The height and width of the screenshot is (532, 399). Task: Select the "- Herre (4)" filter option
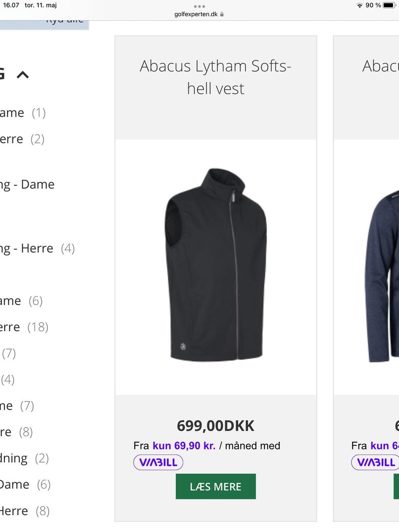click(x=37, y=249)
